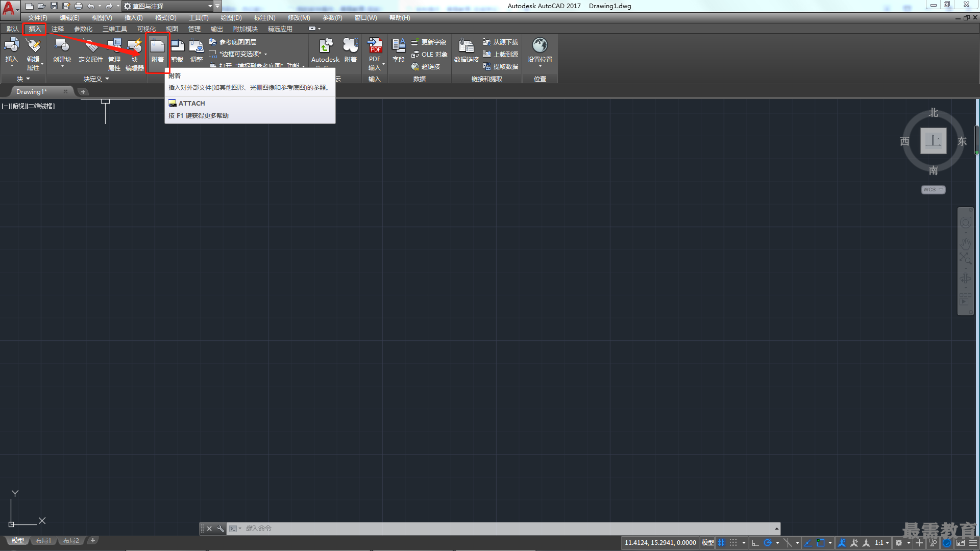
Task: Toggle grid display in status bar
Action: (722, 543)
